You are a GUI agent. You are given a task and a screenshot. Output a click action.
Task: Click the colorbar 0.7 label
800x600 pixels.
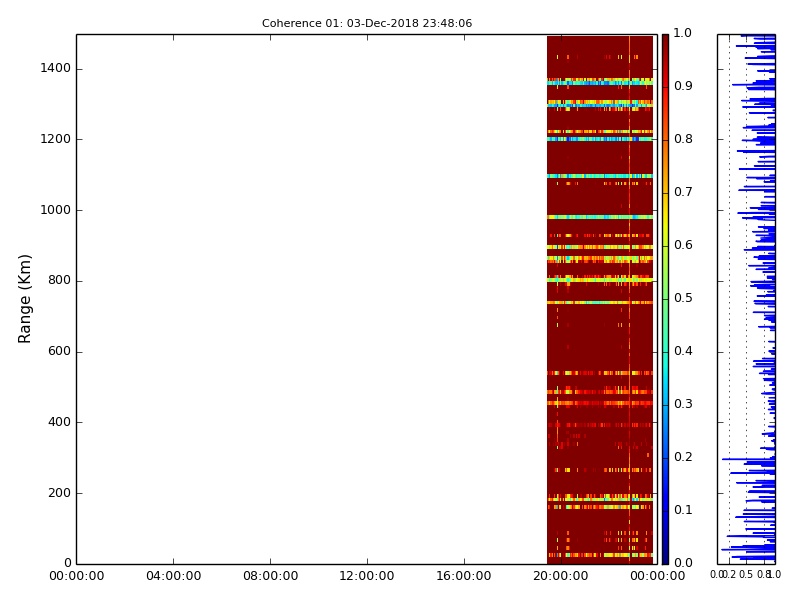pos(683,192)
